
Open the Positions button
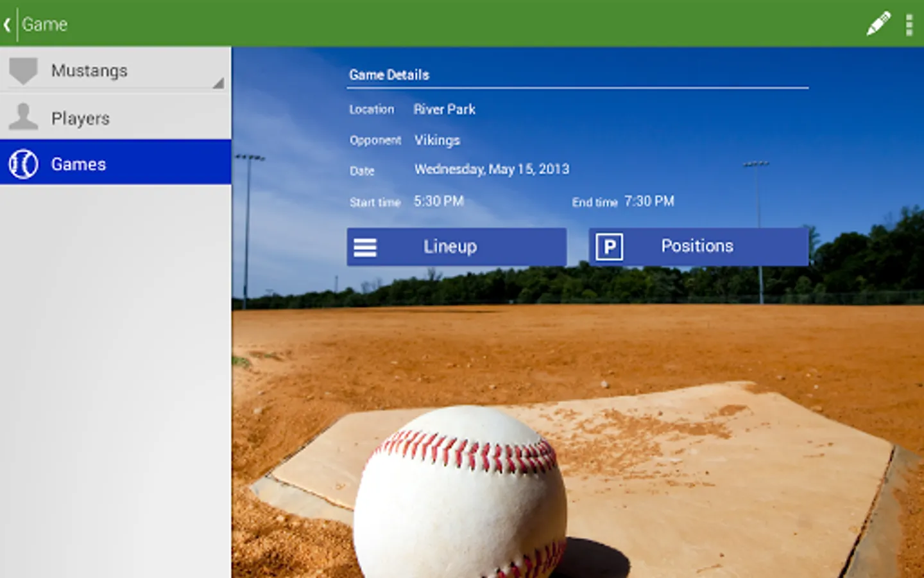698,247
